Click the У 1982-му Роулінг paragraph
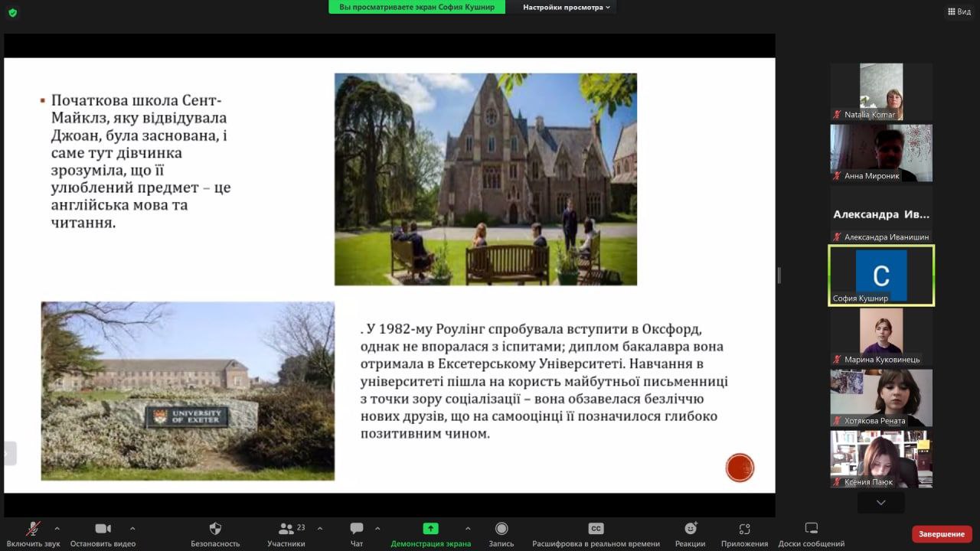This screenshot has height=551, width=980. pos(544,381)
